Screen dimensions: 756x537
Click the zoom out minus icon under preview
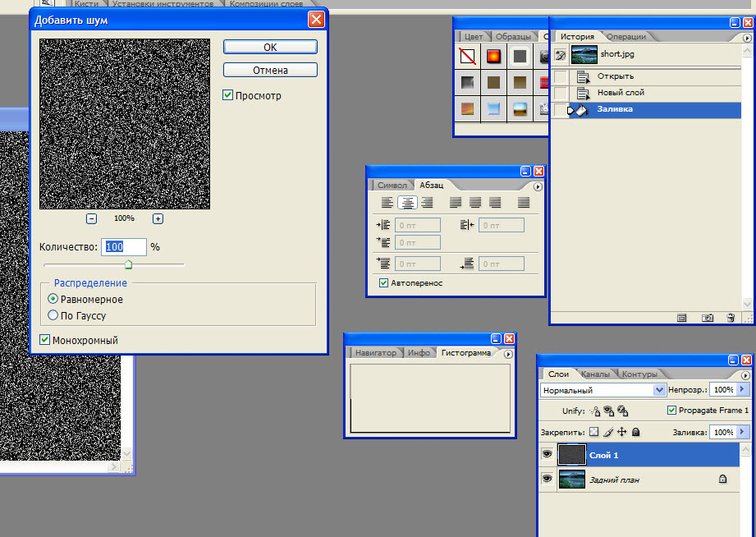91,218
